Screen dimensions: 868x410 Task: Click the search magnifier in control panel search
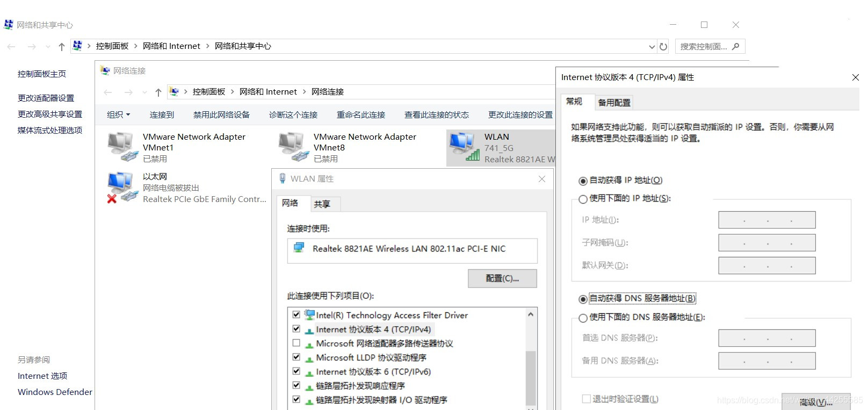coord(736,46)
